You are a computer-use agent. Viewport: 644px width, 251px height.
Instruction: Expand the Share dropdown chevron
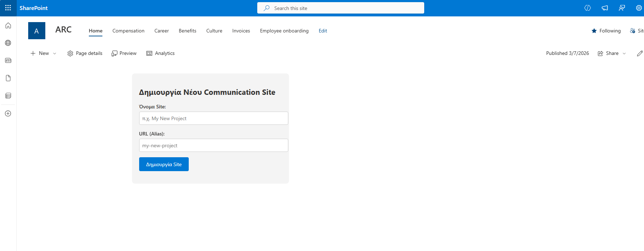(624, 53)
